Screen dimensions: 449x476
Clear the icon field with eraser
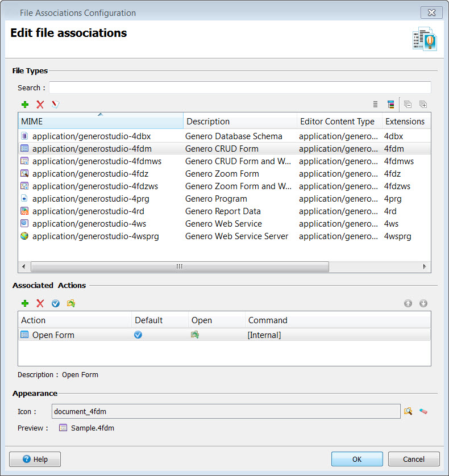[x=423, y=411]
